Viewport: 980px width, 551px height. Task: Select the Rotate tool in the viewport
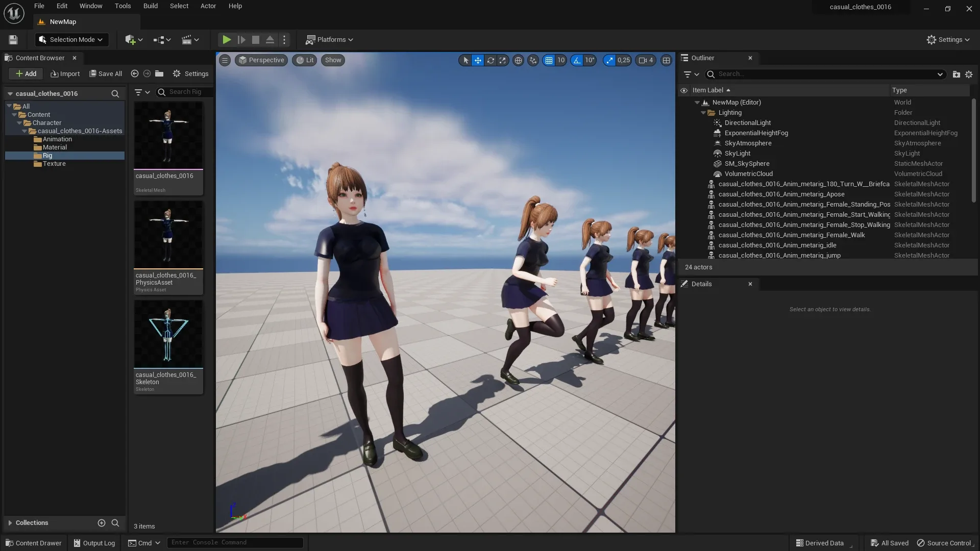tap(491, 60)
